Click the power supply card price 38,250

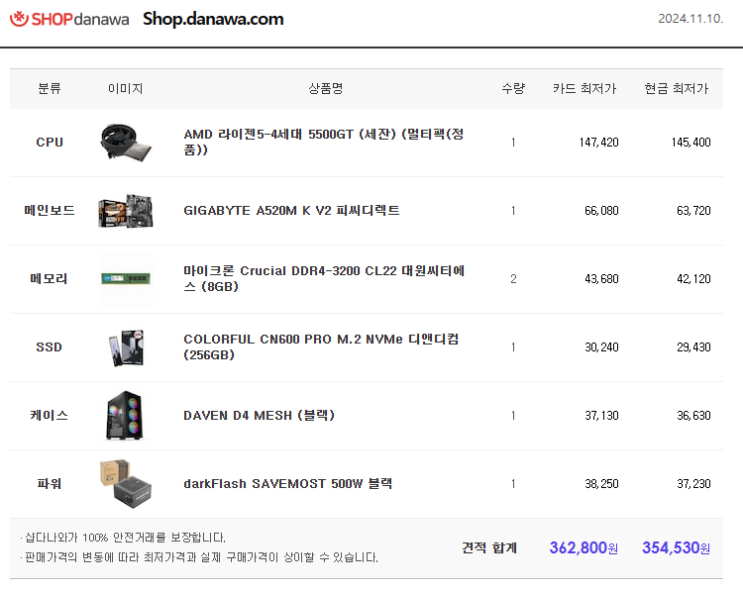click(601, 483)
